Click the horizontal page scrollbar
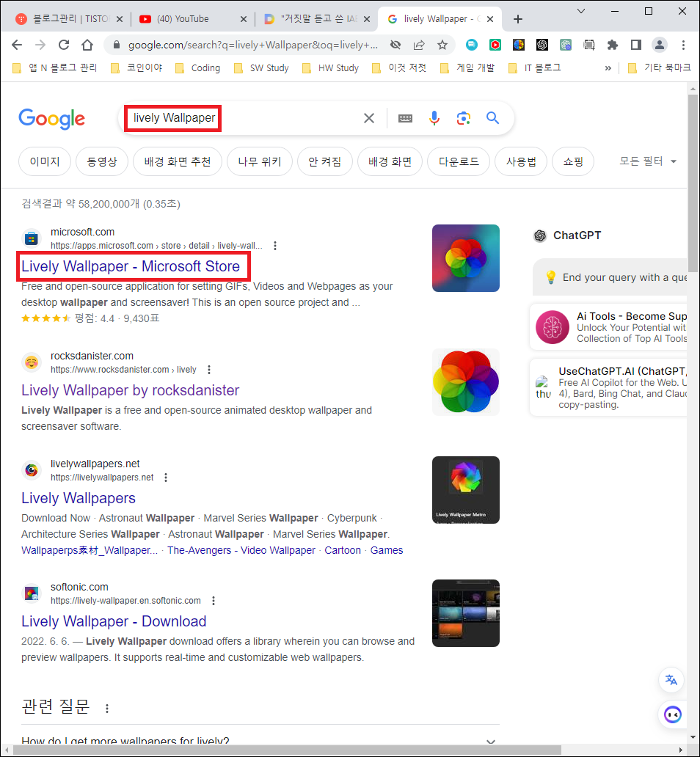The height and width of the screenshot is (757, 700). (287, 750)
